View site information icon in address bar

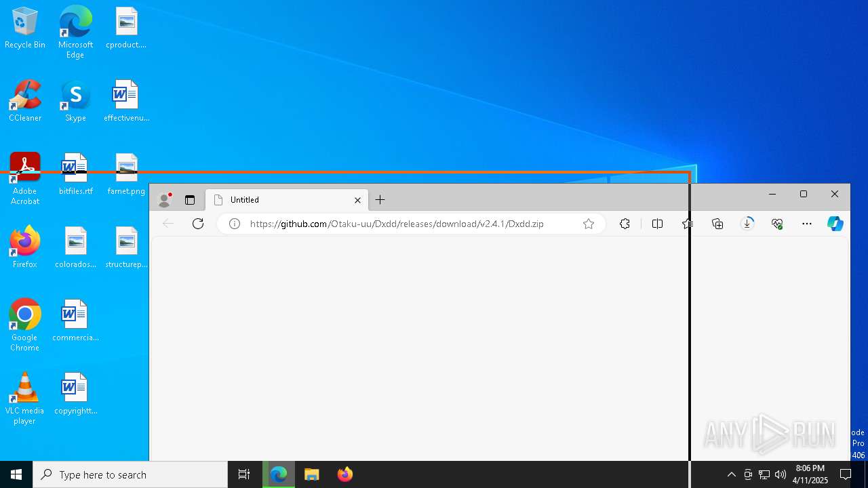[x=235, y=224]
